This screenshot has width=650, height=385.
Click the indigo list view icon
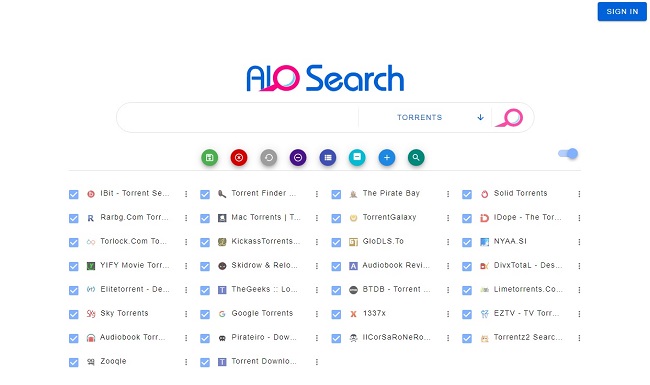click(328, 157)
